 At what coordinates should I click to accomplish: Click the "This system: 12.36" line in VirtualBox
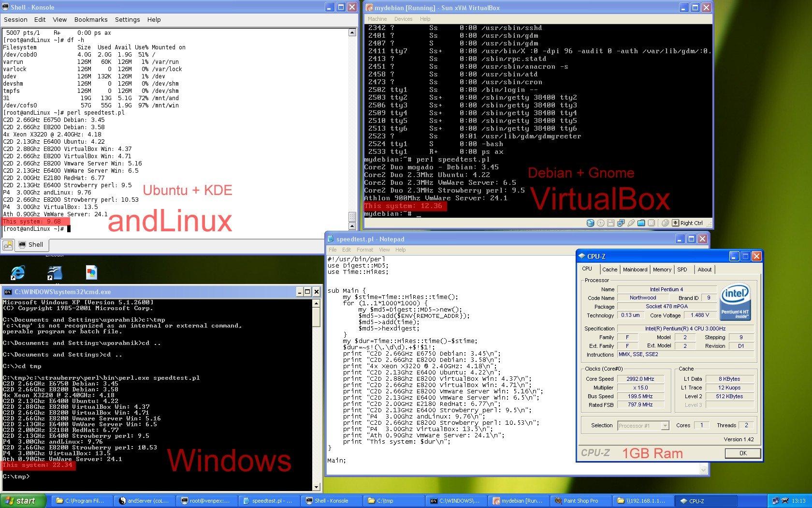tap(403, 206)
